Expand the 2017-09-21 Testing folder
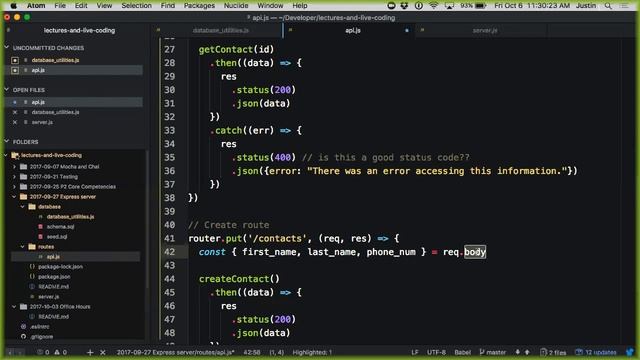 click(x=15, y=177)
